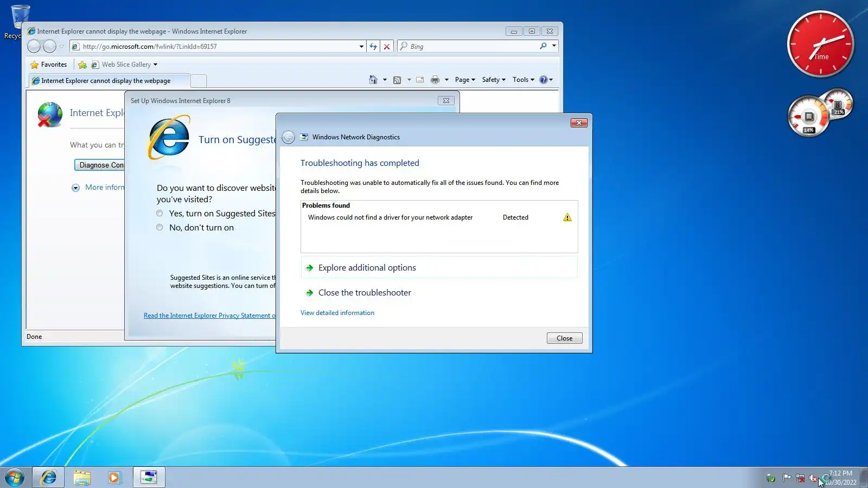Click Close the troubleshooter
Screen dimensions: 868x488
click(439, 293)
